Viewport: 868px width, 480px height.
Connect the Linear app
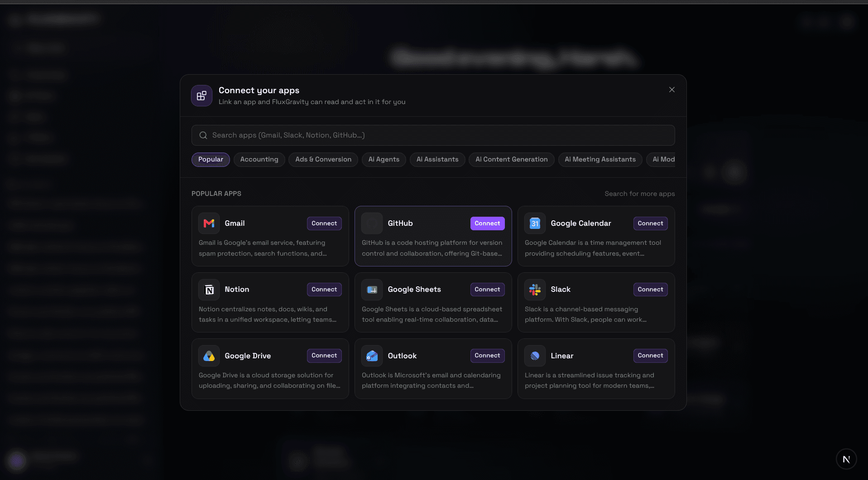(650, 356)
